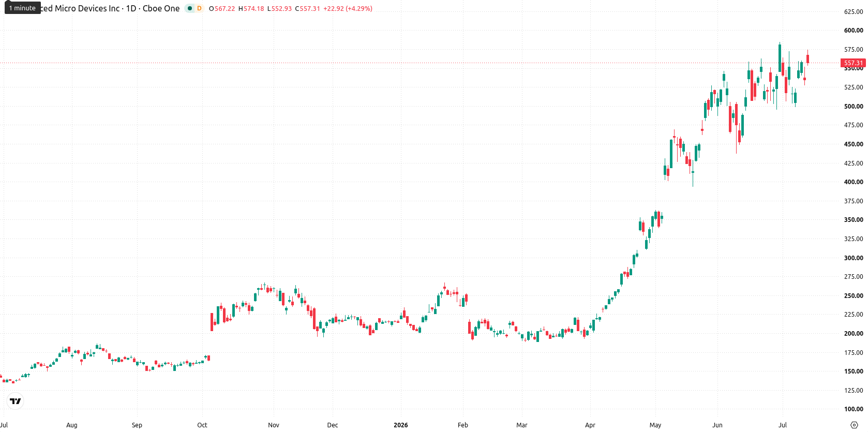The width and height of the screenshot is (868, 432).
Task: Click the 150.00 price axis label
Action: 854,371
